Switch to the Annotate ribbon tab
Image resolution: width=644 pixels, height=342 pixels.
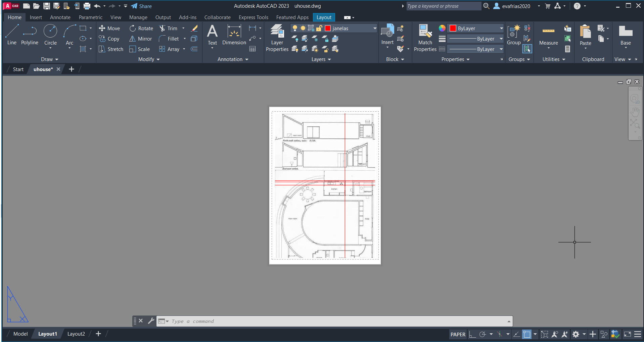click(x=60, y=17)
